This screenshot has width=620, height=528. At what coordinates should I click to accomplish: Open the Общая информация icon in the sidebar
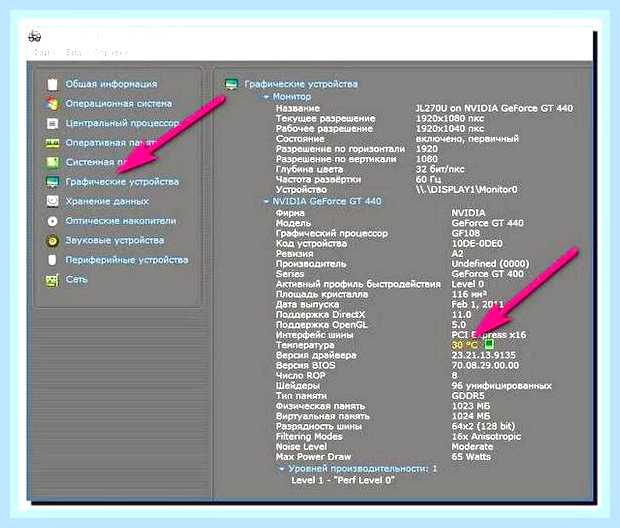(x=53, y=84)
